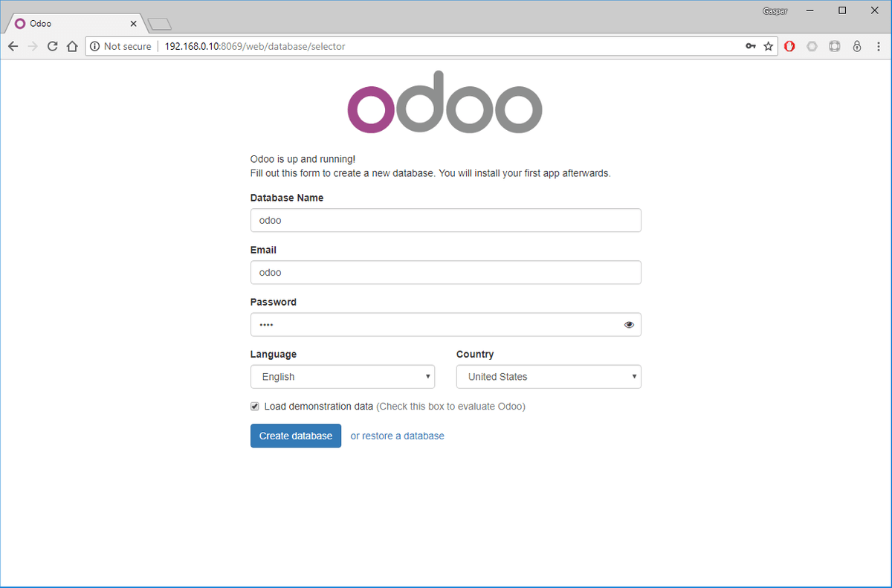Show the password with the eye icon
Viewport: 892px width, 588px height.
[x=630, y=324]
